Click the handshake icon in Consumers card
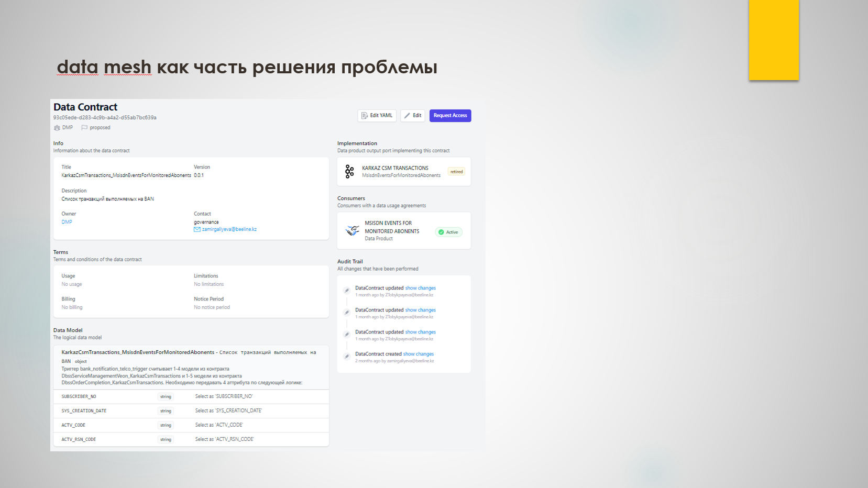The width and height of the screenshot is (868, 488). (x=353, y=230)
